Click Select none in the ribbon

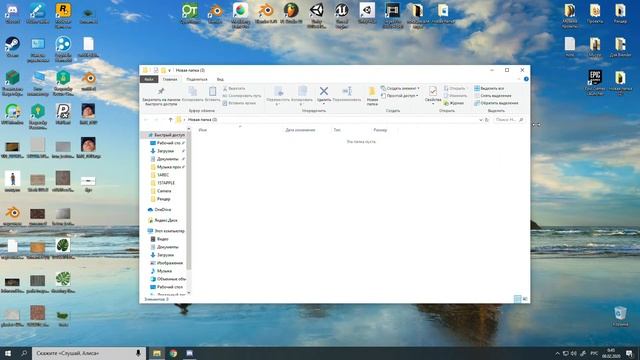point(493,96)
